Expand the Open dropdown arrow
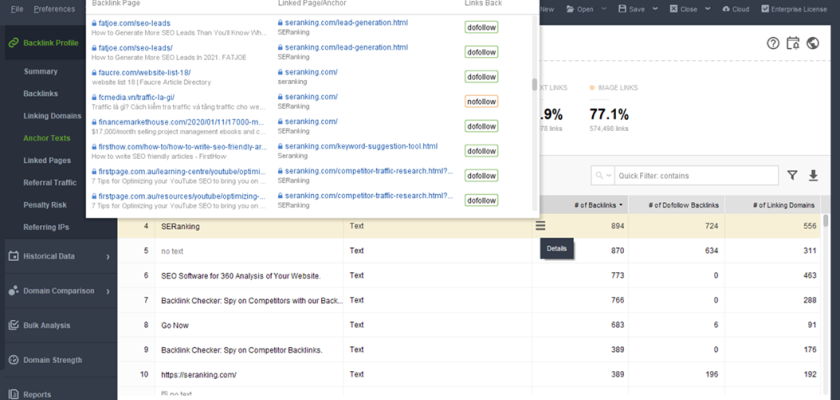Screen dimensions: 840x400 pos(604,9)
